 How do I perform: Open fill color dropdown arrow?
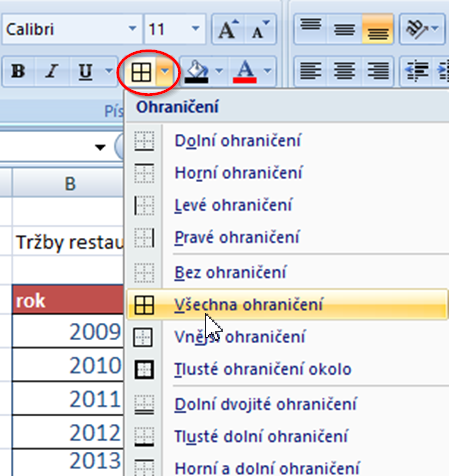pyautogui.click(x=219, y=71)
